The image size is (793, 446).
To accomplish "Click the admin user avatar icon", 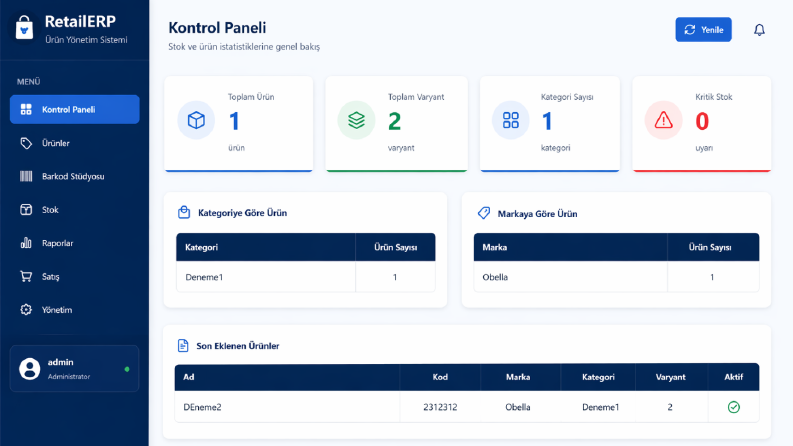I will coord(29,369).
